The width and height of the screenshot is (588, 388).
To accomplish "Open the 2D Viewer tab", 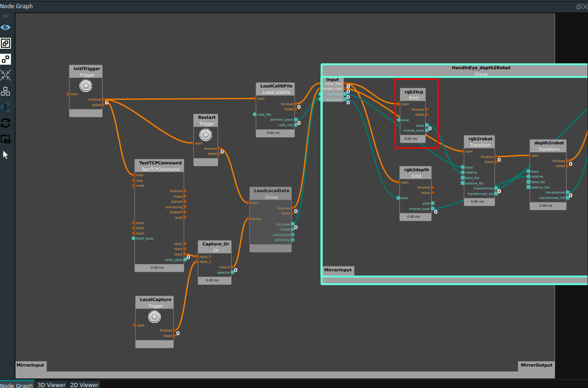I will click(x=84, y=385).
